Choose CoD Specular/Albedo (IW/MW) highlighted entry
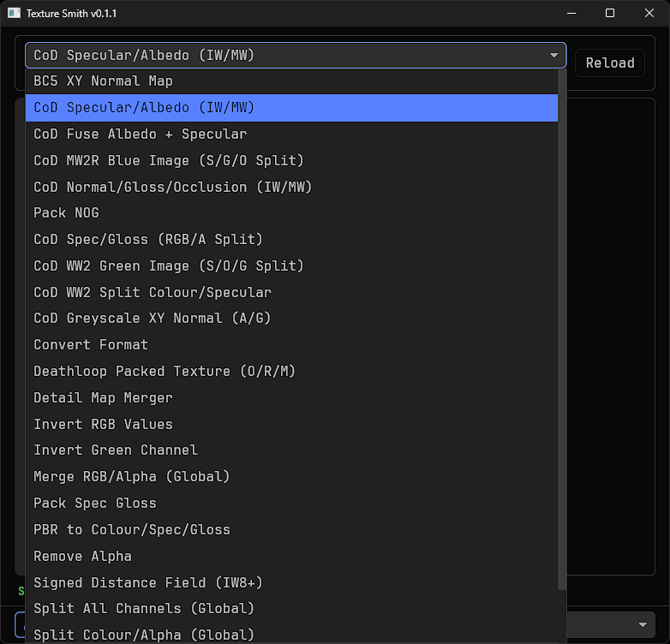The height and width of the screenshot is (644, 670). (292, 108)
